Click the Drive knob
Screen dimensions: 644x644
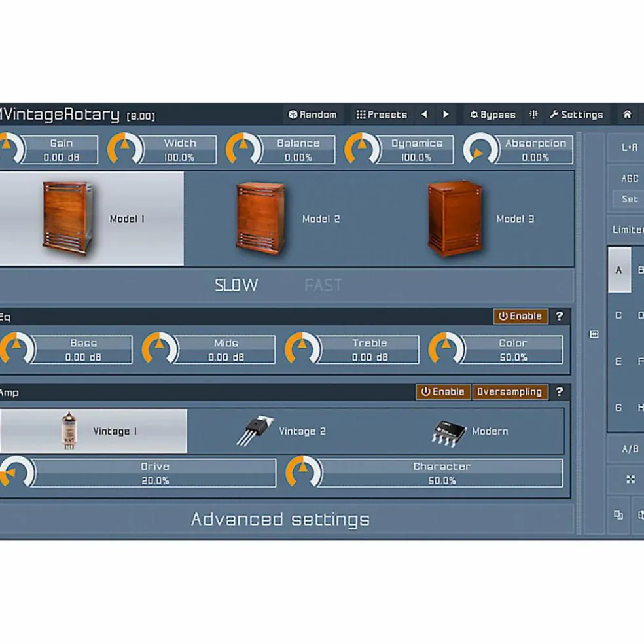pos(16,472)
